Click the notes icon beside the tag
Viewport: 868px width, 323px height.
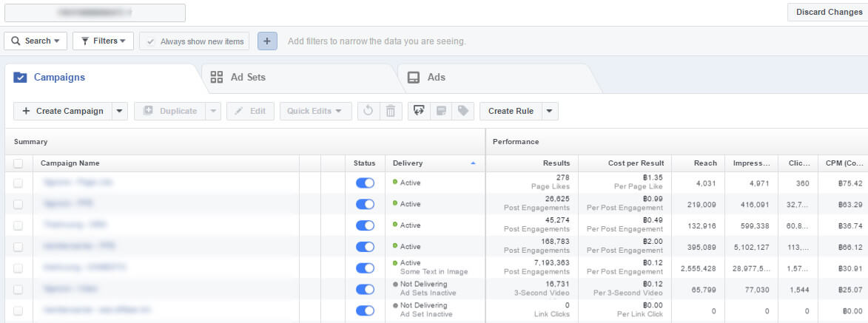pos(441,111)
